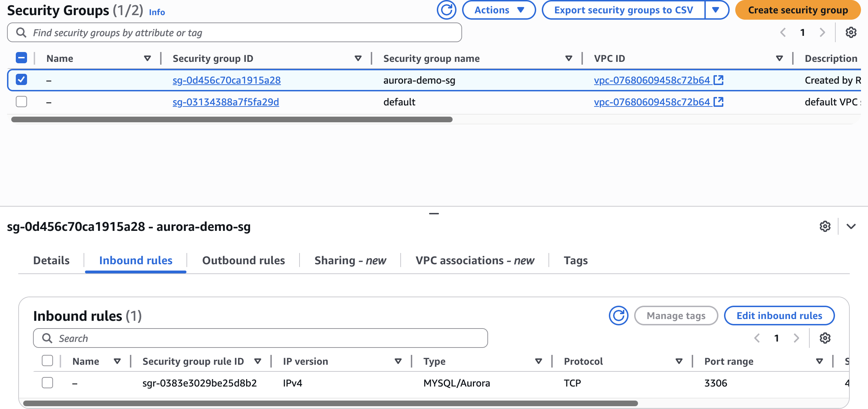
Task: Open sg-03134388a7f5fa29d security group link
Action: click(226, 102)
